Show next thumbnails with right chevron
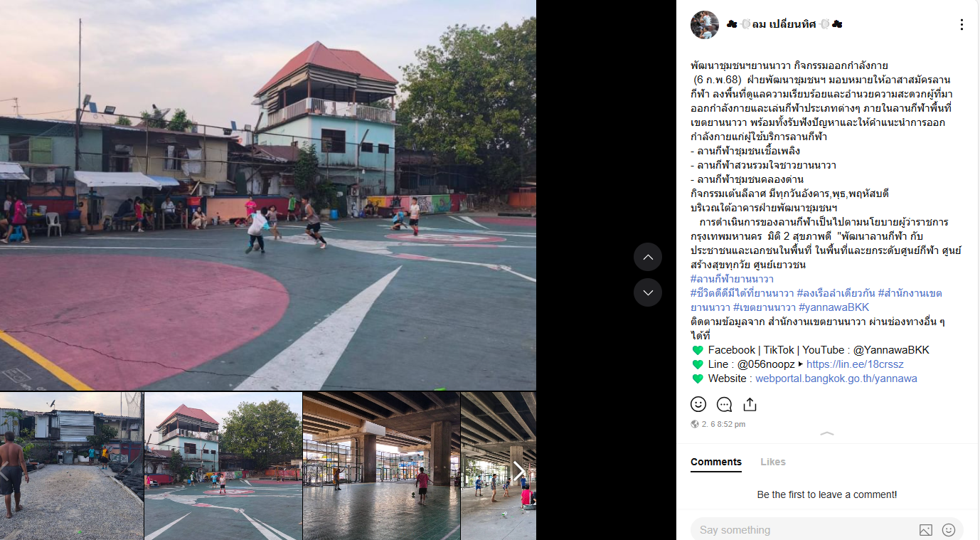 [x=519, y=470]
